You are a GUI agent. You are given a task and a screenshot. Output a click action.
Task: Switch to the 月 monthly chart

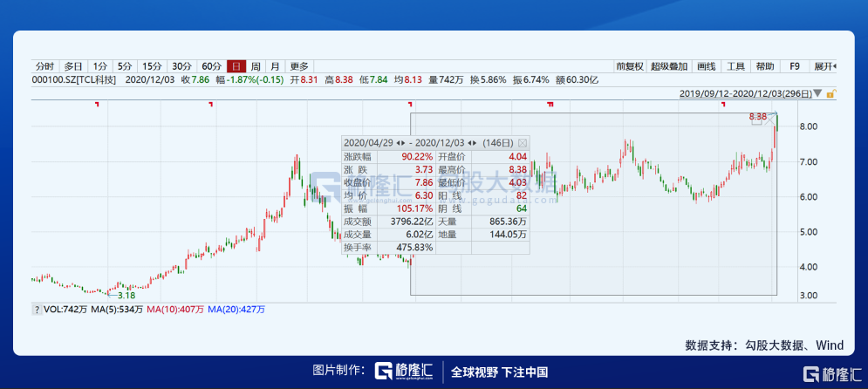coord(275,66)
